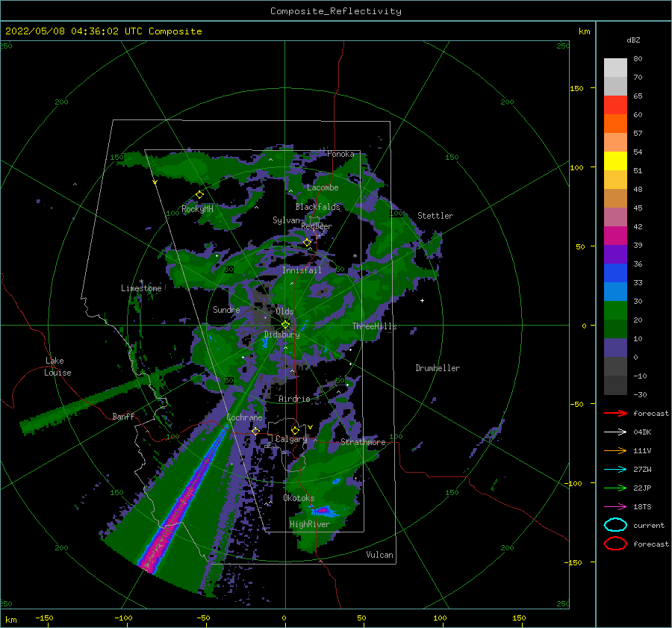Image resolution: width=672 pixels, height=628 pixels.
Task: Select the Blackfalds label
Action: [x=317, y=207]
